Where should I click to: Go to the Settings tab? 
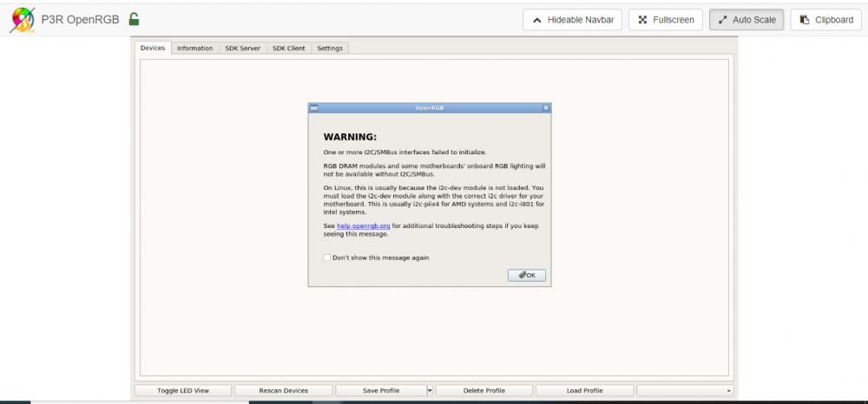[x=330, y=49]
